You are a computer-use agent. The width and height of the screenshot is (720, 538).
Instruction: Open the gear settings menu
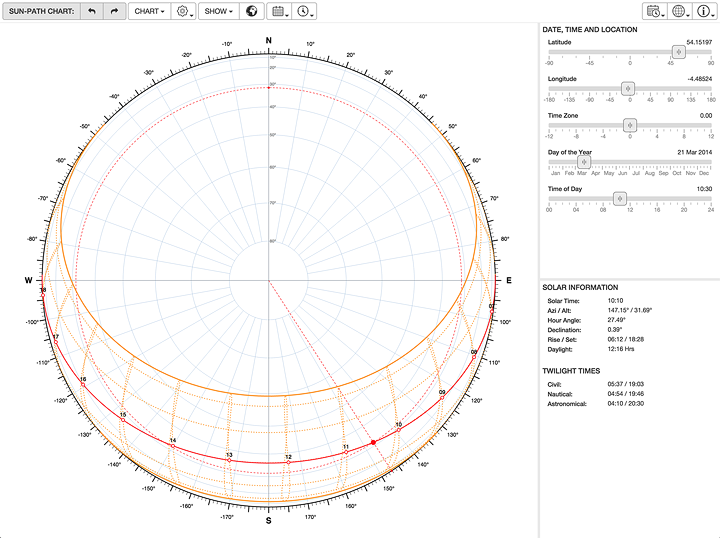pyautogui.click(x=184, y=12)
